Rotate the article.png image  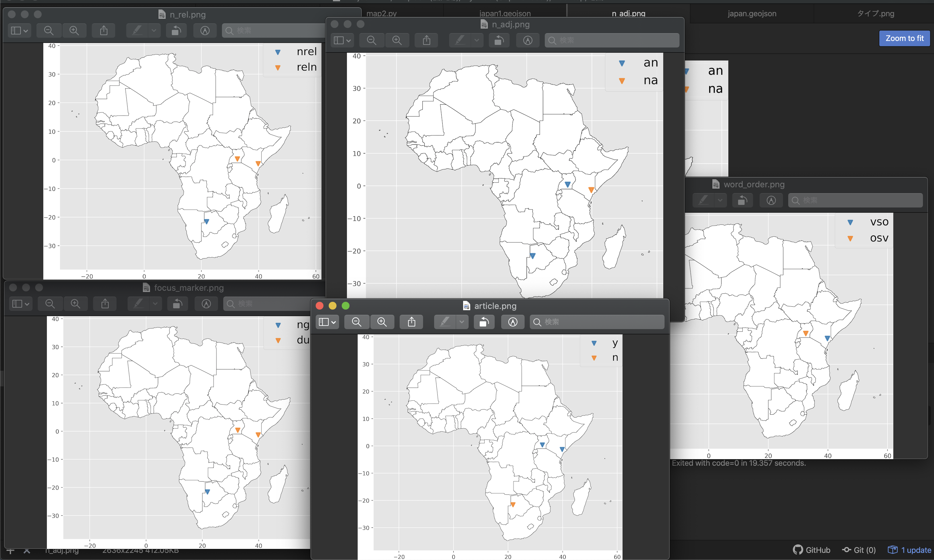coord(484,322)
